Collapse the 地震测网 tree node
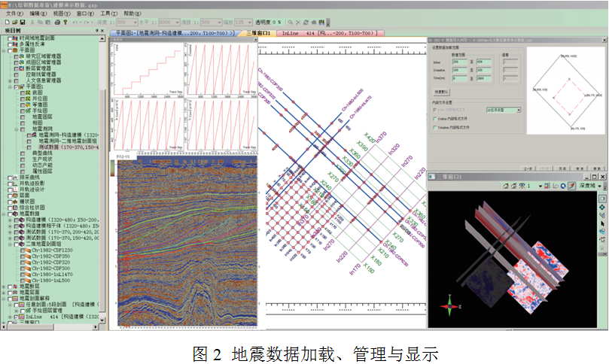Viewport: 609px width, 364px height. 17,129
